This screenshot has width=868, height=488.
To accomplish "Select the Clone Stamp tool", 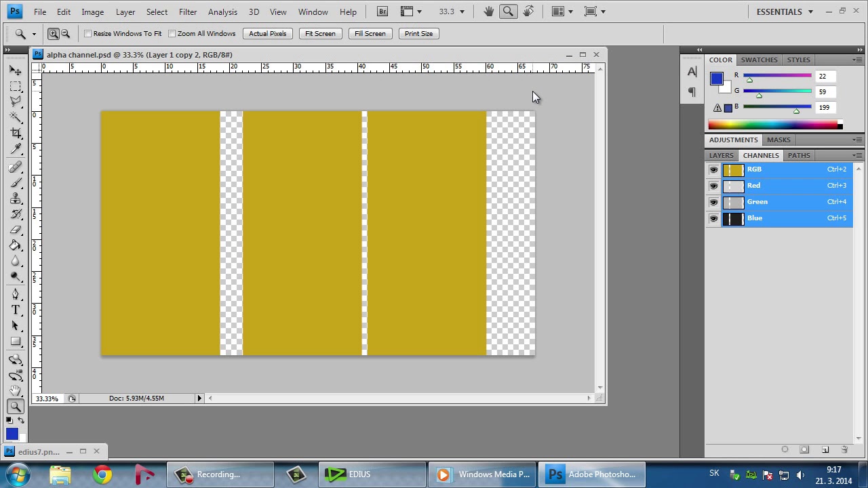I will pyautogui.click(x=16, y=198).
